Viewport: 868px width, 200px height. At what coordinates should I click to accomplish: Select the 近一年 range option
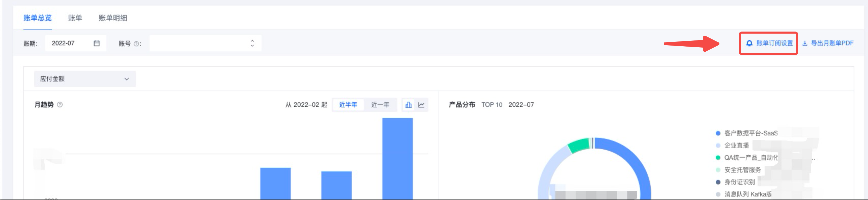[x=380, y=105]
